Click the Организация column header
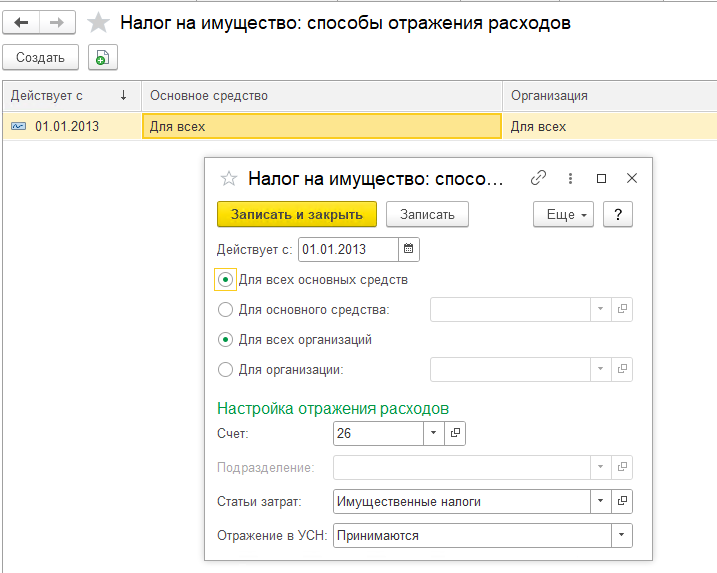The image size is (717, 573). pyautogui.click(x=610, y=96)
